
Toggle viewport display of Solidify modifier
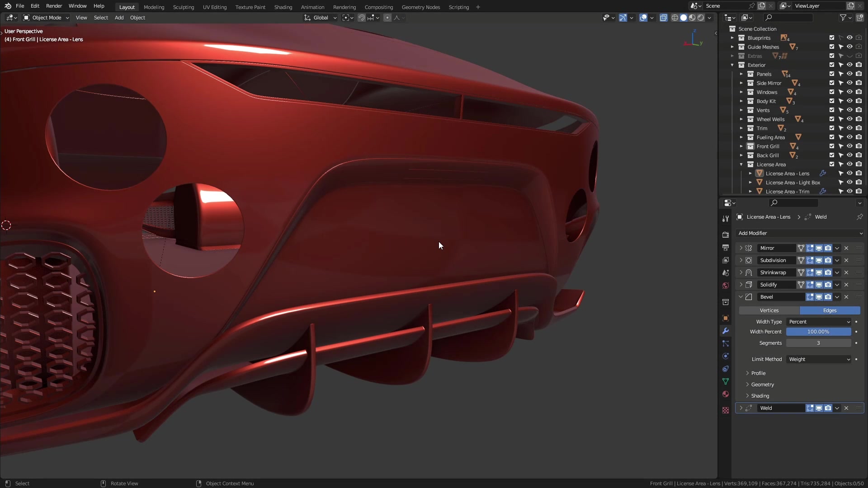point(819,285)
